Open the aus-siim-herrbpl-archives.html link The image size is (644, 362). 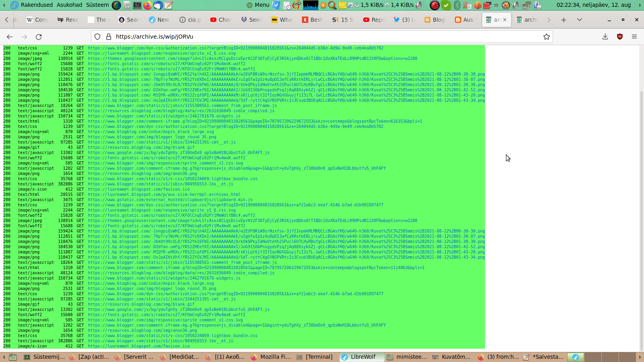point(164,194)
